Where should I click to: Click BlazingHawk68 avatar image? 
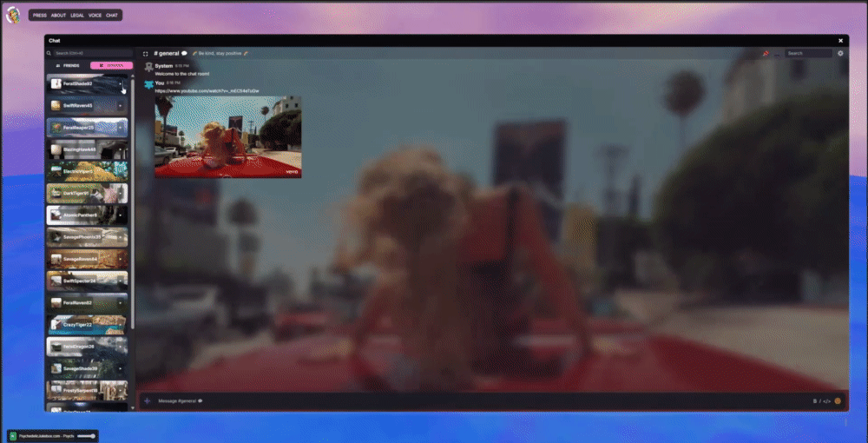[56, 149]
